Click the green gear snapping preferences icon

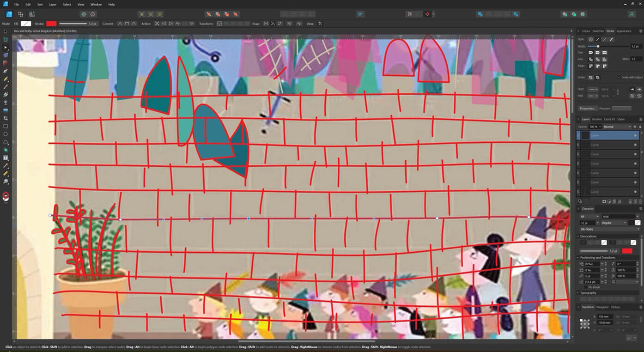(x=84, y=14)
